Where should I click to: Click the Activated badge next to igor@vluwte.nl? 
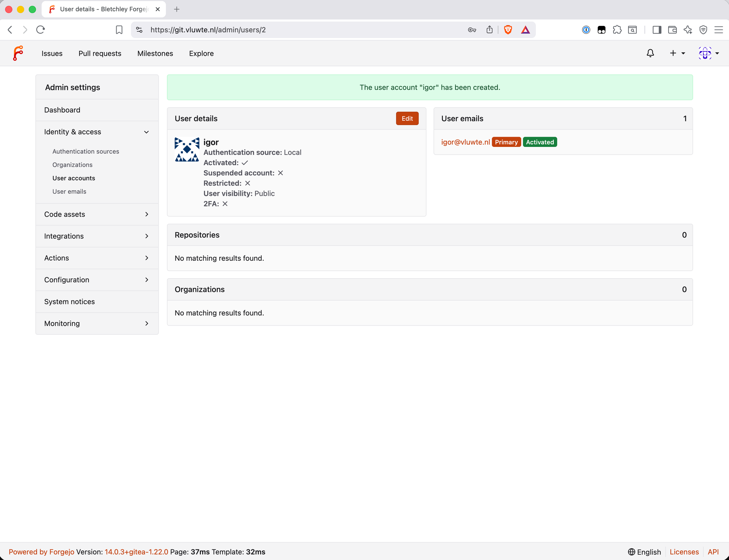540,142
